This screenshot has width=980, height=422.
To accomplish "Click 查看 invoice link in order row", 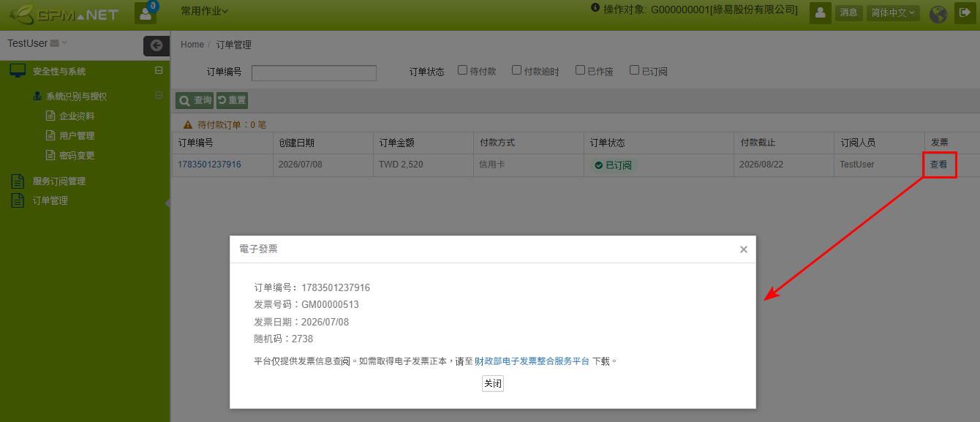I will [938, 165].
